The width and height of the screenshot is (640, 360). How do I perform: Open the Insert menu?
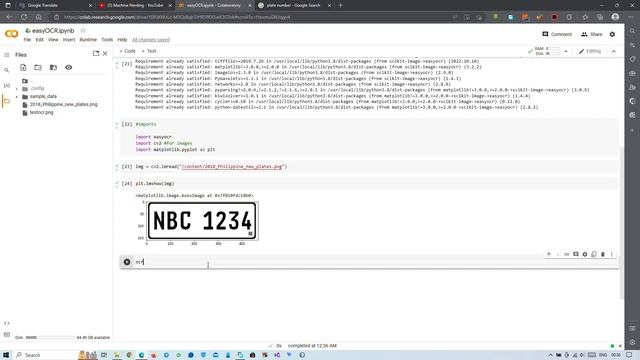(x=69, y=40)
